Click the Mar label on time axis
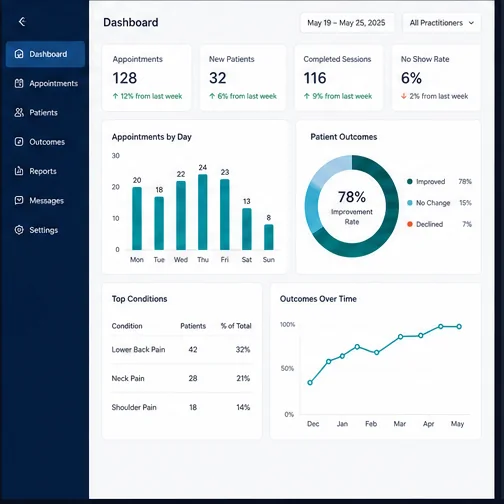504x504 pixels. pos(400,424)
